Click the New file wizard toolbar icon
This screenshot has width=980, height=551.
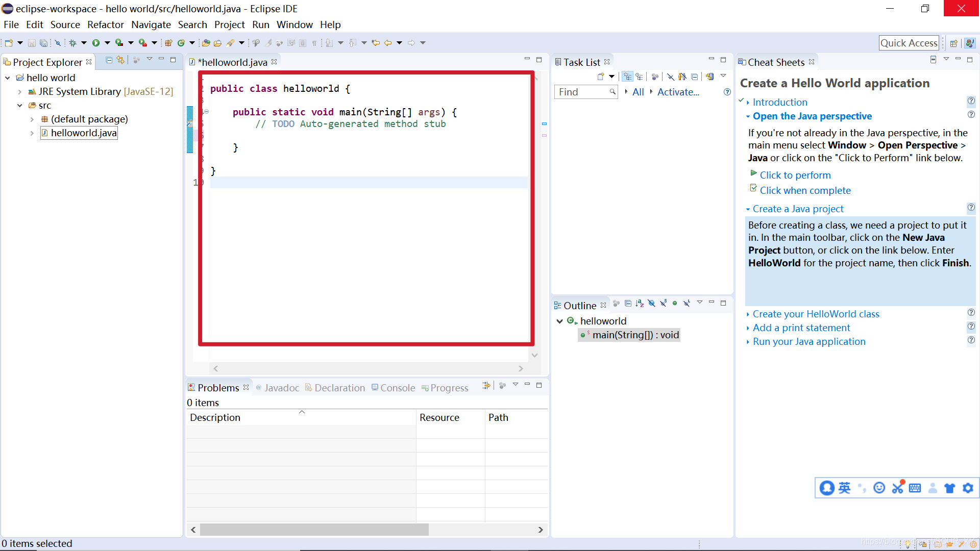point(9,43)
